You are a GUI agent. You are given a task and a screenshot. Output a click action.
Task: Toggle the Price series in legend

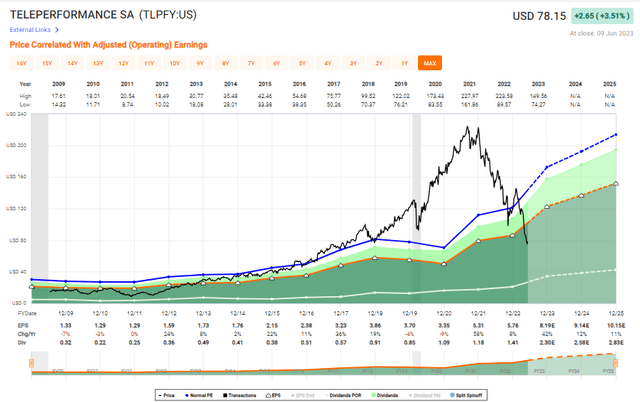pos(167,395)
